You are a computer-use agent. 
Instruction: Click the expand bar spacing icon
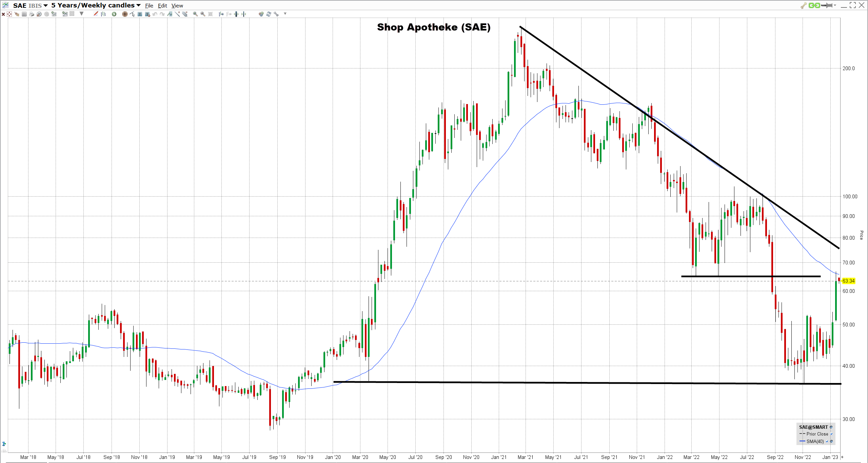tap(236, 14)
